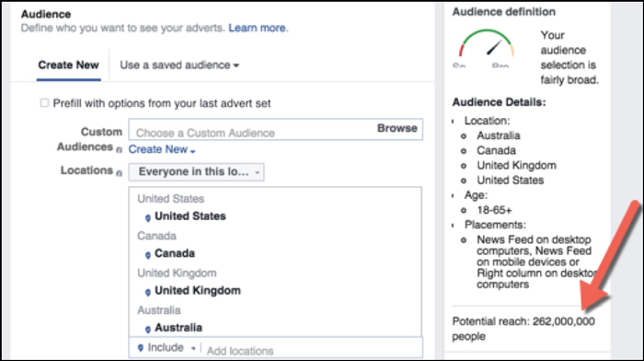Viewport: 644px width, 361px height.
Task: Switch to the Create New tab
Action: 68,65
